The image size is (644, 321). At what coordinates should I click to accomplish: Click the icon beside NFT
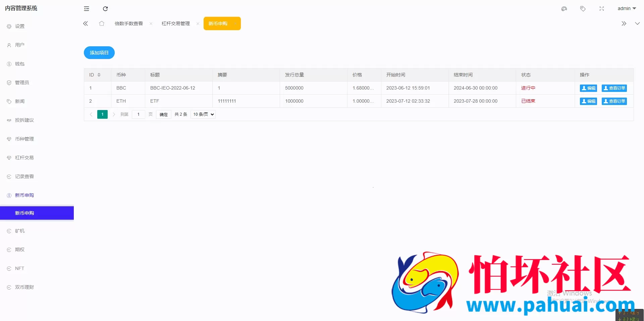pos(9,268)
